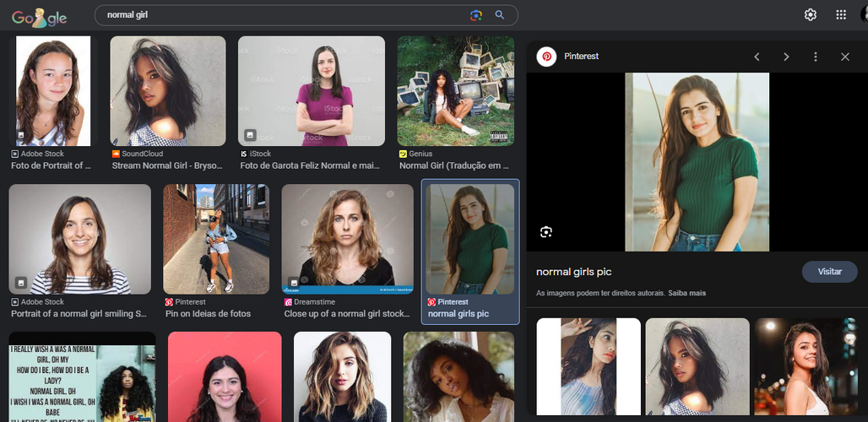Click the Genius source icon
Screen dimensions: 868x422
point(403,154)
